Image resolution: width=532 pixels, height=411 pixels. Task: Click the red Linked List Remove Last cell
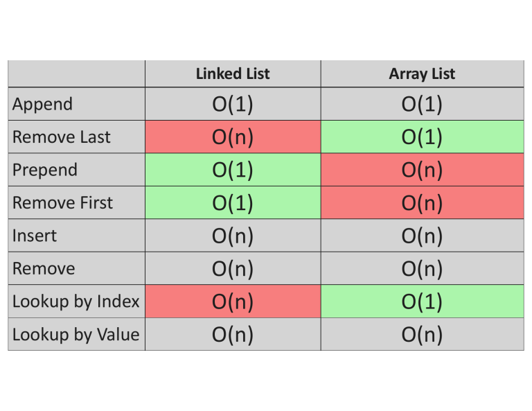tap(233, 137)
